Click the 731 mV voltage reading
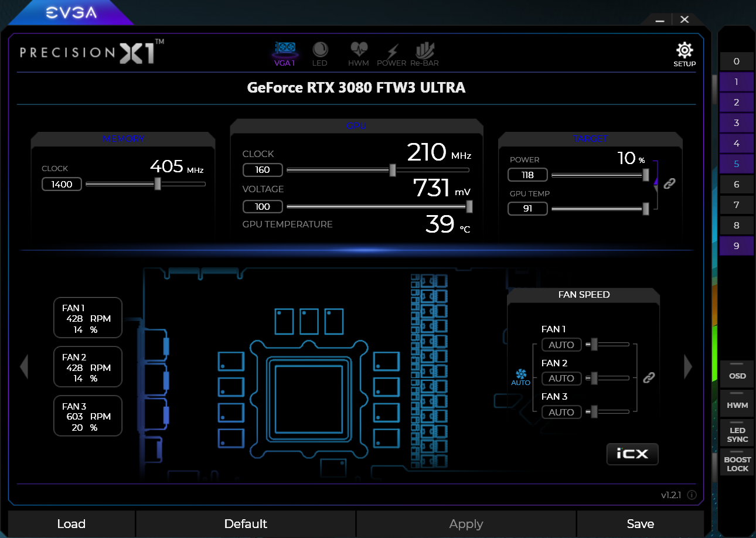The width and height of the screenshot is (756, 538). tap(442, 188)
